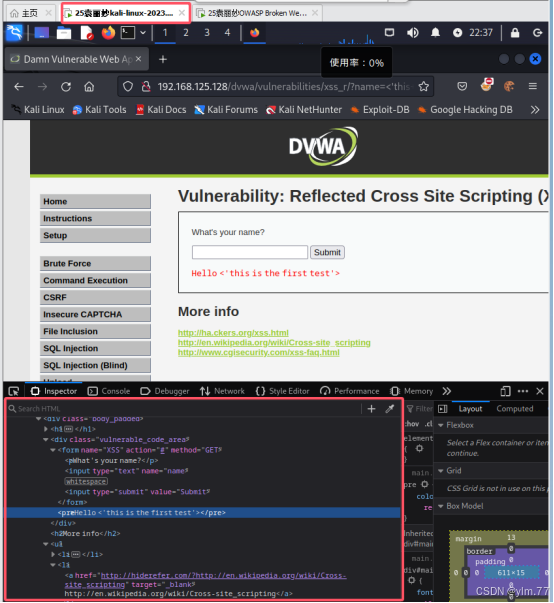Toggle responsive design mode icon
Screen dimensions: 554x603
coord(505,391)
